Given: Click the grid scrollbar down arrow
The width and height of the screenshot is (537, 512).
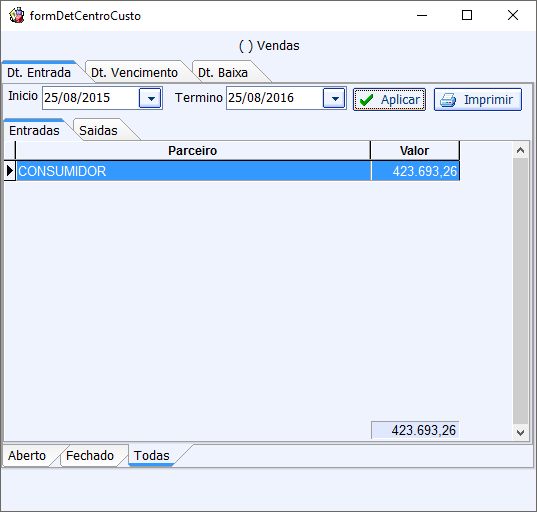Looking at the screenshot, I should click(521, 433).
